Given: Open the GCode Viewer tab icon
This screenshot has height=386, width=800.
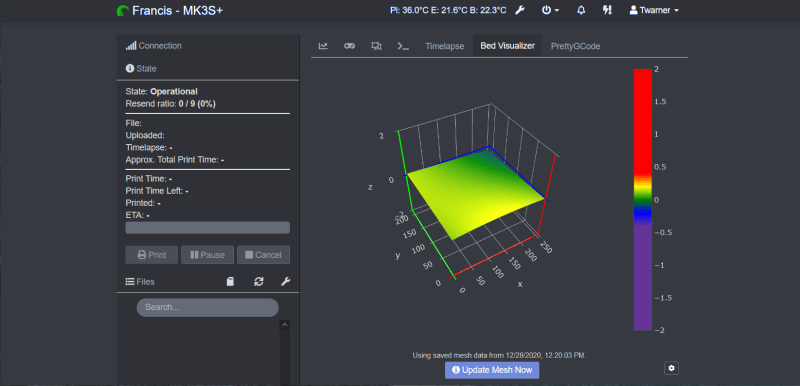Looking at the screenshot, I should pyautogui.click(x=377, y=46).
